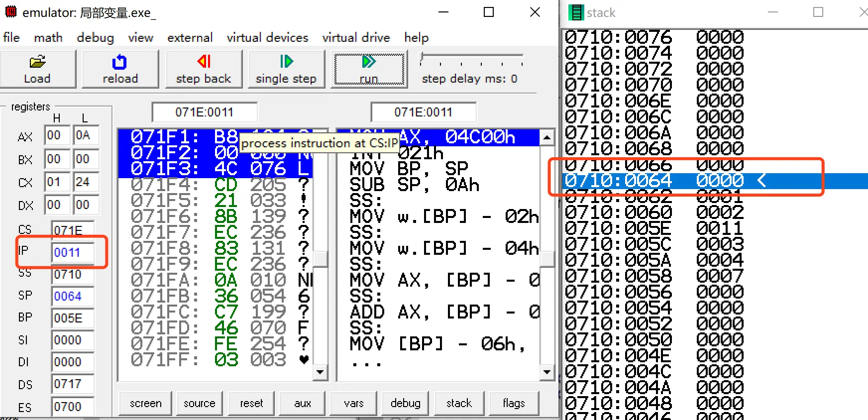868x420 pixels.
Task: Click the SP register field 0064
Action: point(72,296)
